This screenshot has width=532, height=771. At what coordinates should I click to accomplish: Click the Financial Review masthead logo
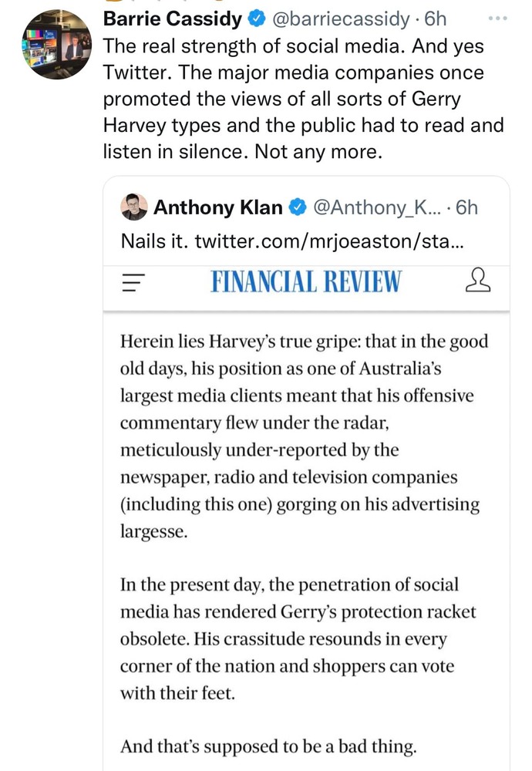click(305, 282)
